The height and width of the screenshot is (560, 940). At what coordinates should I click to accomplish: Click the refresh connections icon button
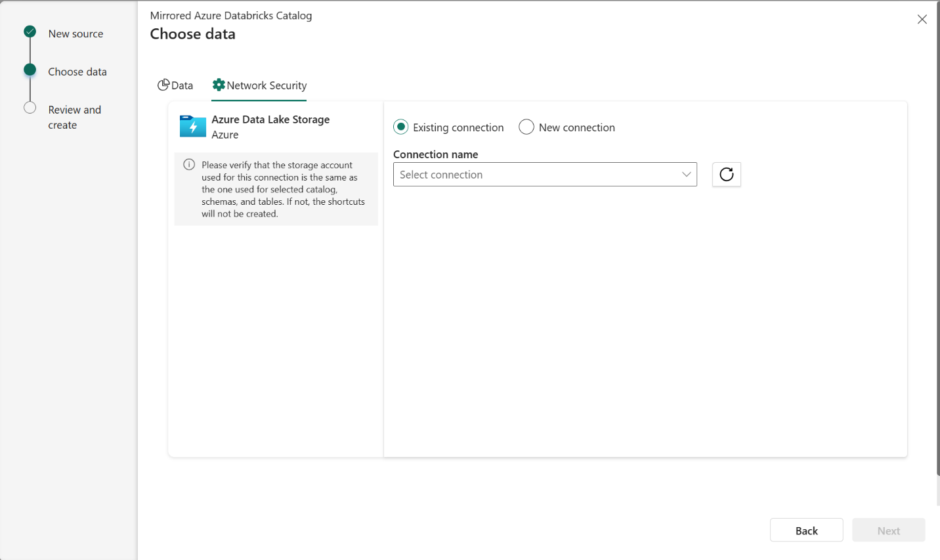tap(727, 175)
